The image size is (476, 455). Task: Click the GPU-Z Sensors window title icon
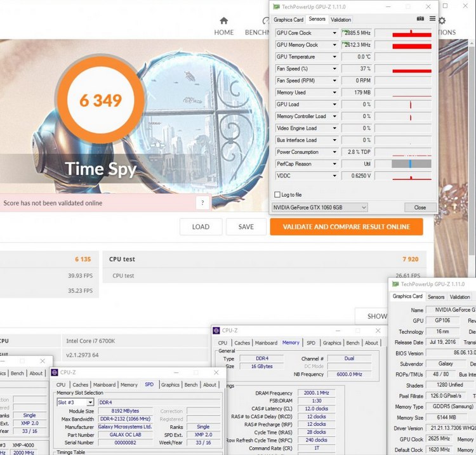pyautogui.click(x=276, y=7)
